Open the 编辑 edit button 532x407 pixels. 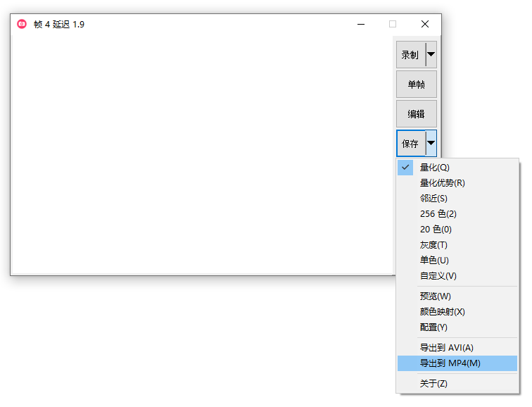coord(416,114)
